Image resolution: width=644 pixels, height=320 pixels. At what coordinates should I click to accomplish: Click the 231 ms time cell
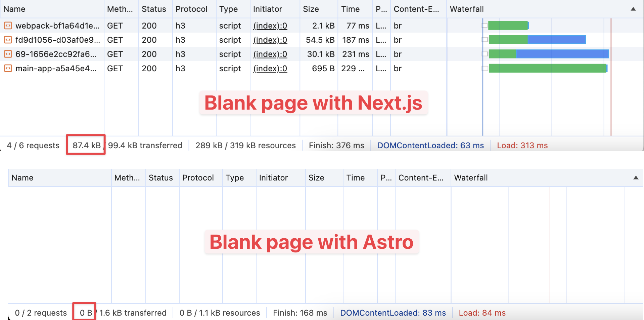click(x=356, y=54)
